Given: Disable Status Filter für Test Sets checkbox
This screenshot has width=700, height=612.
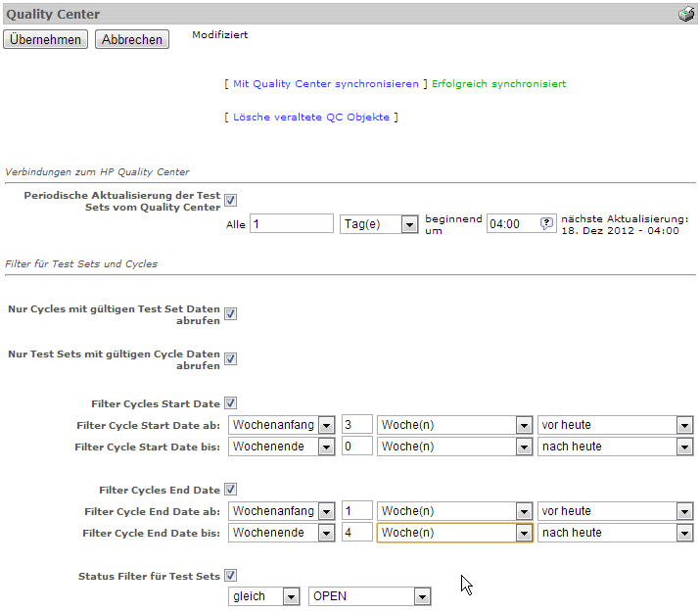Looking at the screenshot, I should point(230,576).
